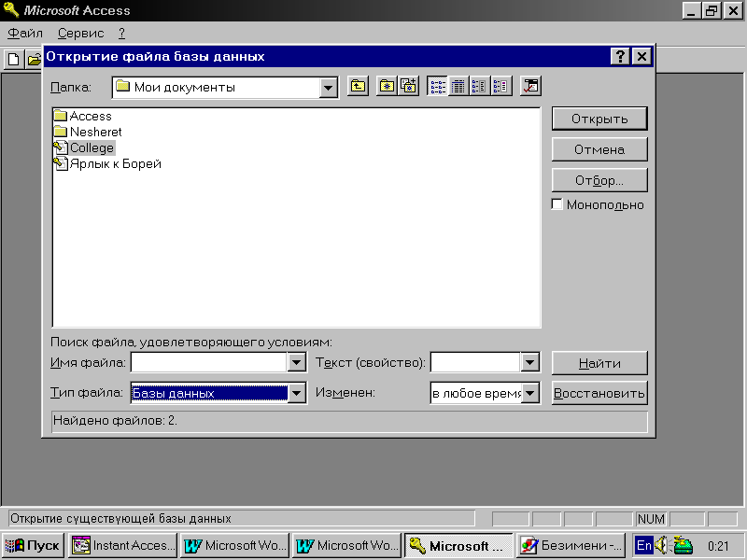
Task: Add current folder to Favorites icon
Action: point(408,86)
